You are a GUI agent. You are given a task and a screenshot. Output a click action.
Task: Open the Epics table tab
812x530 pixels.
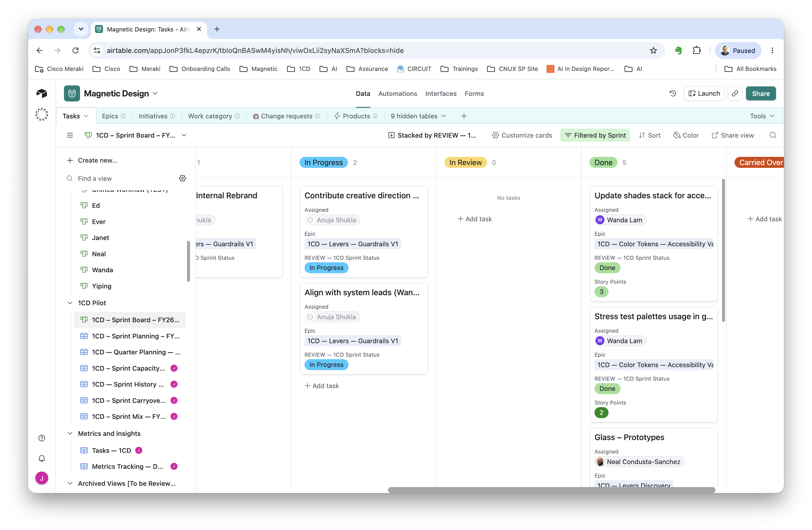110,116
